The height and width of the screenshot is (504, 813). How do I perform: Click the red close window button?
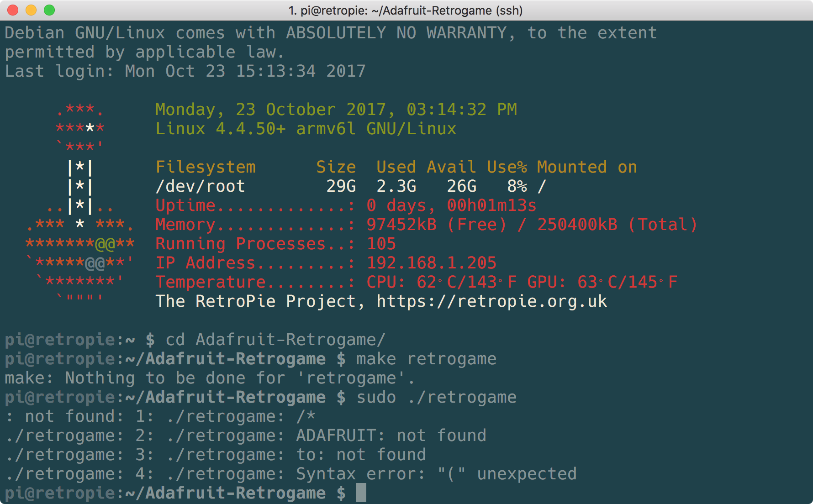pyautogui.click(x=13, y=10)
